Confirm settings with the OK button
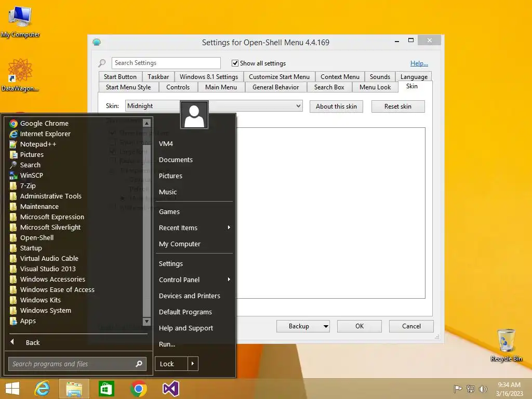Image resolution: width=532 pixels, height=399 pixels. pos(360,326)
